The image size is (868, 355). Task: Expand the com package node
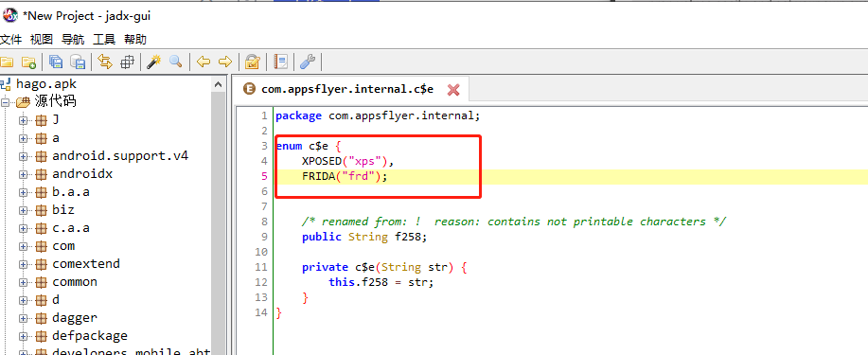[x=23, y=246]
